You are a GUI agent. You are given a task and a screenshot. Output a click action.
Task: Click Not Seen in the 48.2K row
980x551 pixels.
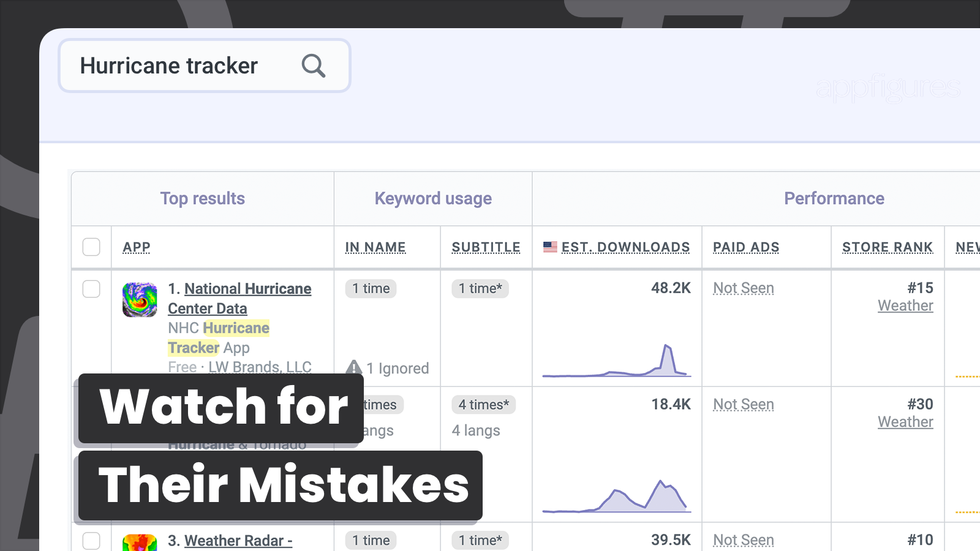click(x=744, y=288)
